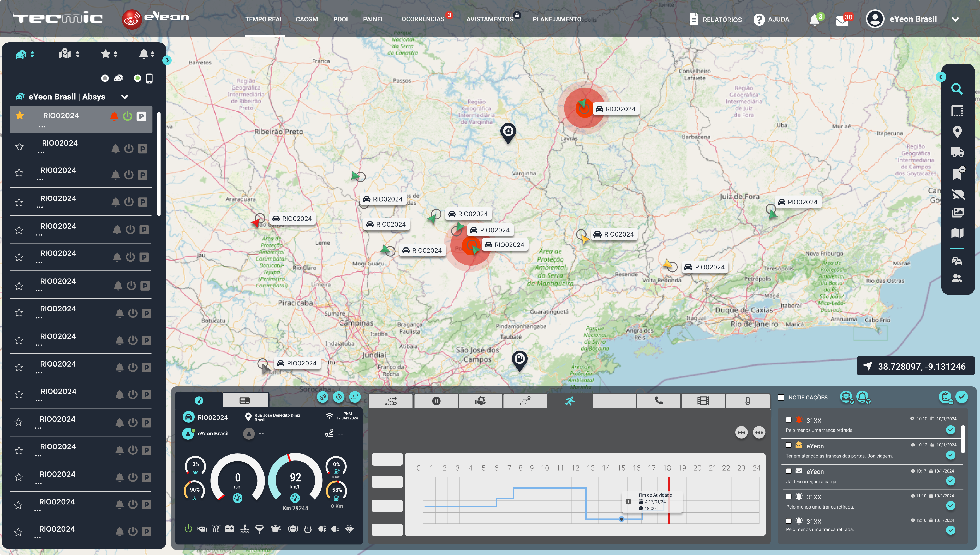Open the search tool in right sidebar

[957, 89]
